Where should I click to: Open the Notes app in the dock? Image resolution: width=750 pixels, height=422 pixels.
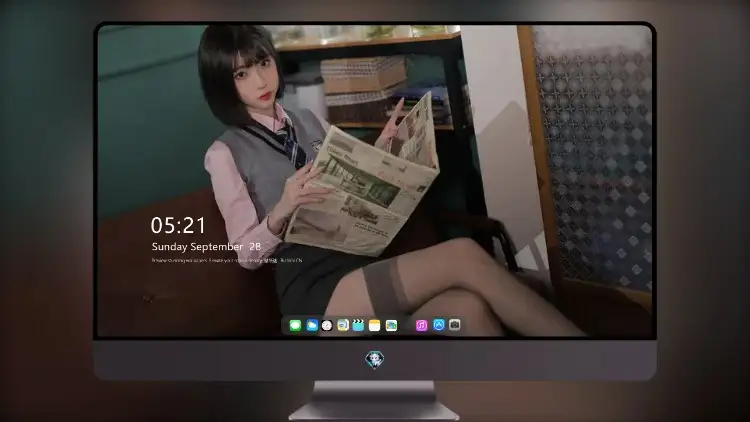375,325
